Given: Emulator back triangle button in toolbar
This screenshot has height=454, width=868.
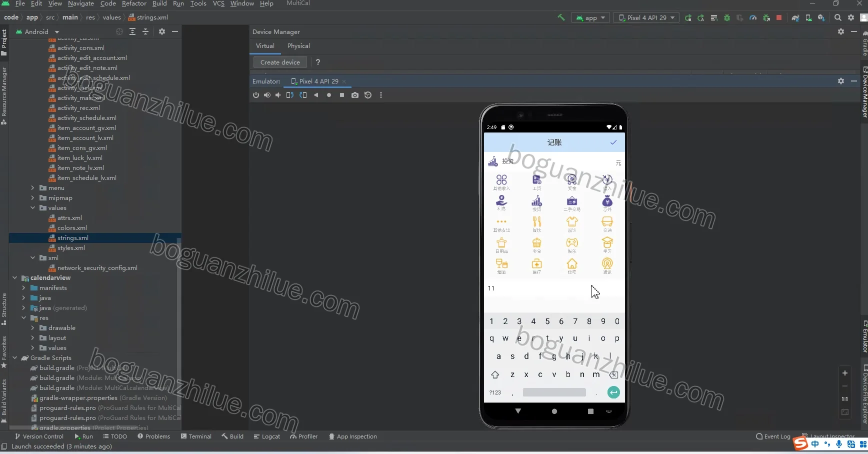Looking at the screenshot, I should click(x=316, y=95).
